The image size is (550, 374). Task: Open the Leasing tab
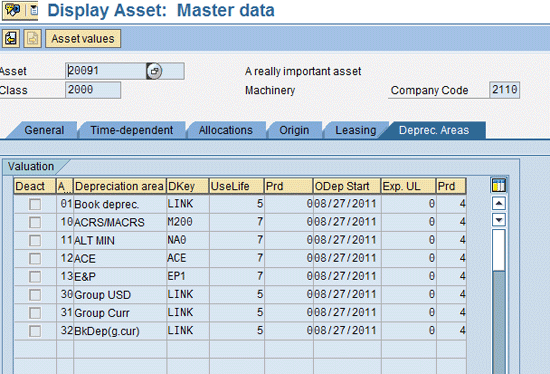click(355, 130)
